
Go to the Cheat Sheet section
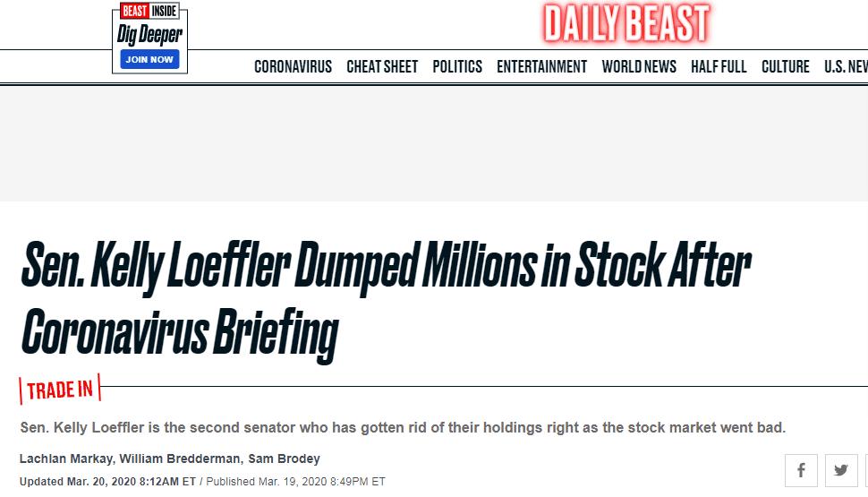coord(382,67)
